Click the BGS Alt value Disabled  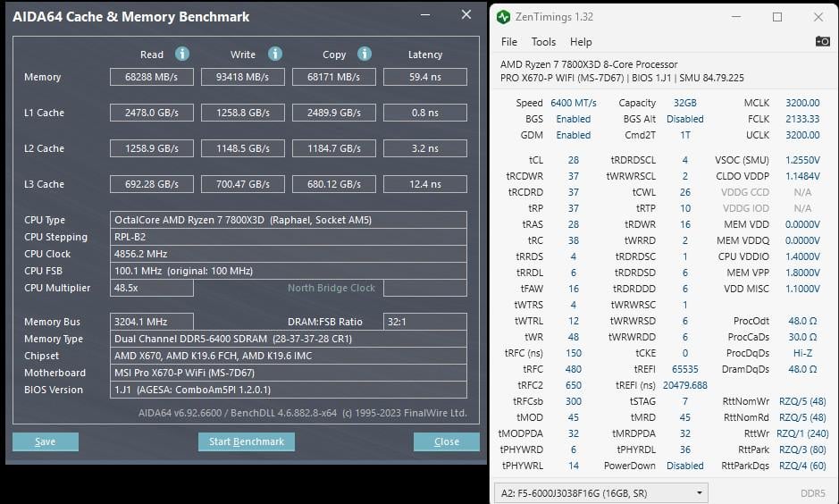pos(685,119)
